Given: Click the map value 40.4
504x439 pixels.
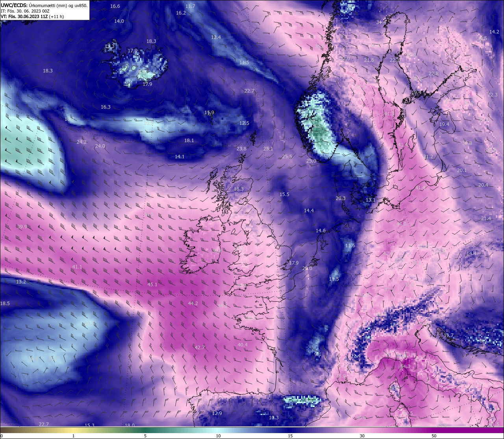Looking at the screenshot, I should [243, 345].
